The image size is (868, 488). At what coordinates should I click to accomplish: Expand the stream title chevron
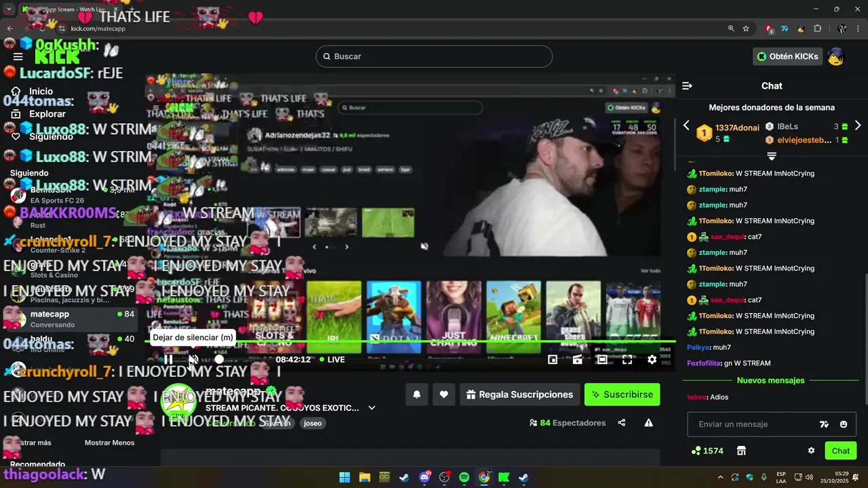[372, 408]
